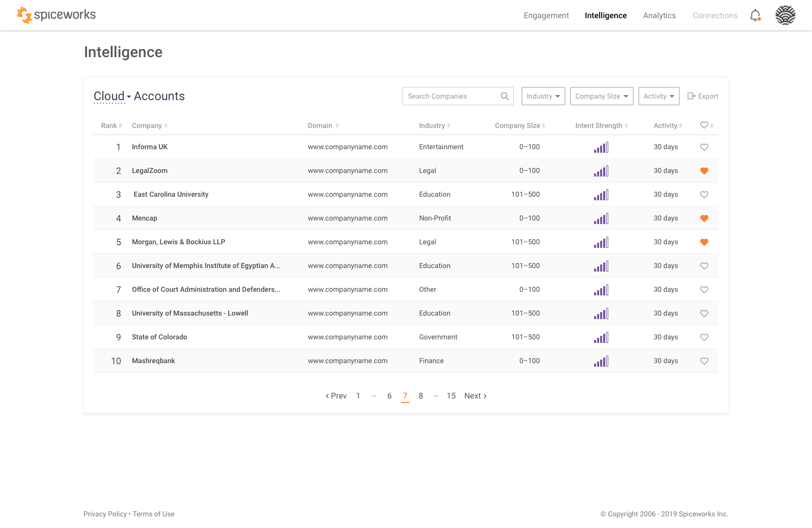Favorite Office of Court Administration row
812x528 pixels.
pyautogui.click(x=704, y=290)
